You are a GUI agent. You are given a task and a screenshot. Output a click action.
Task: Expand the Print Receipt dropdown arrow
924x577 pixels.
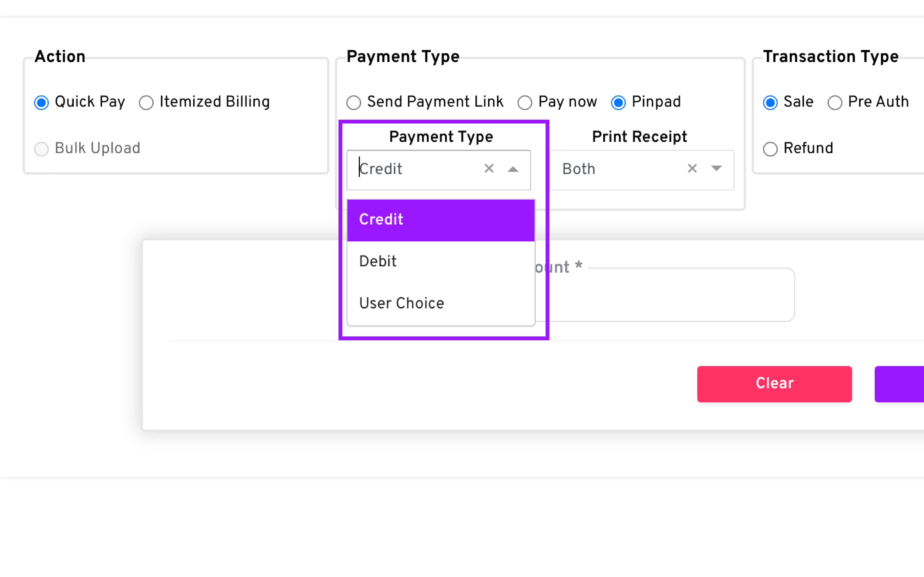[x=716, y=169]
